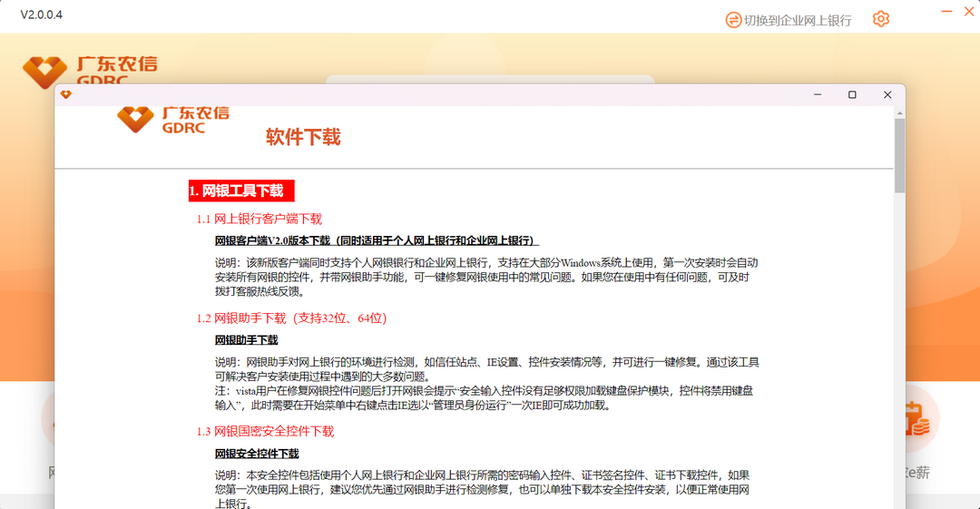Close the software download dialog
The height and width of the screenshot is (509, 980).
pos(887,94)
